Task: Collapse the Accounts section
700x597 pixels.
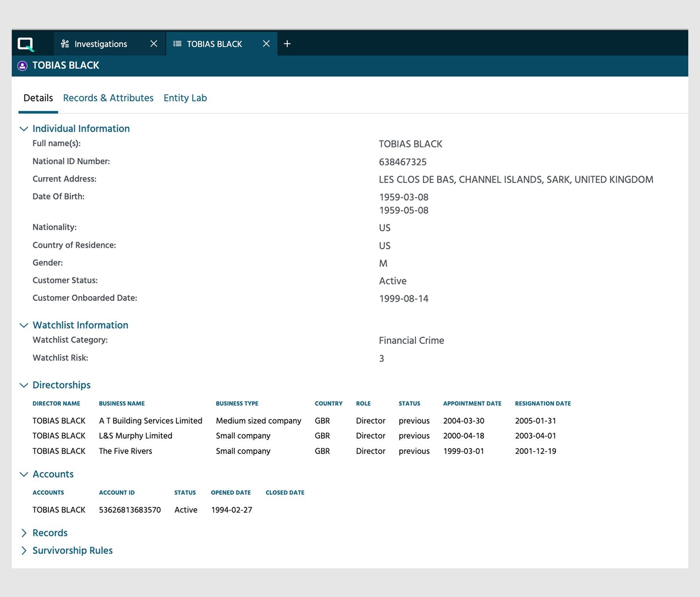Action: click(x=23, y=474)
